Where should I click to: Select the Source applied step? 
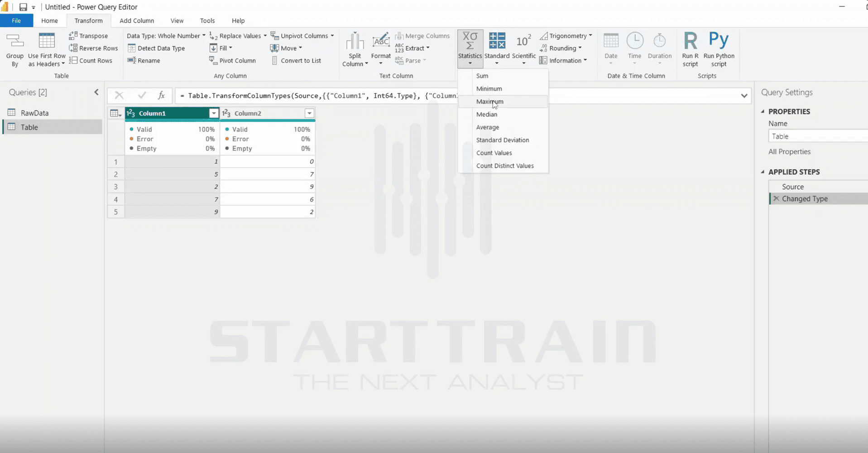pyautogui.click(x=819, y=187)
